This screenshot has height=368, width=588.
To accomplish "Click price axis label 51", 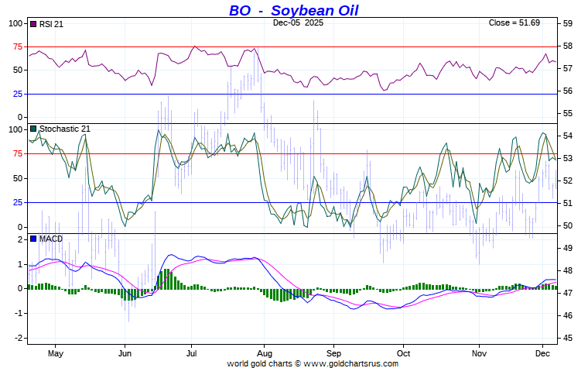I will [567, 203].
